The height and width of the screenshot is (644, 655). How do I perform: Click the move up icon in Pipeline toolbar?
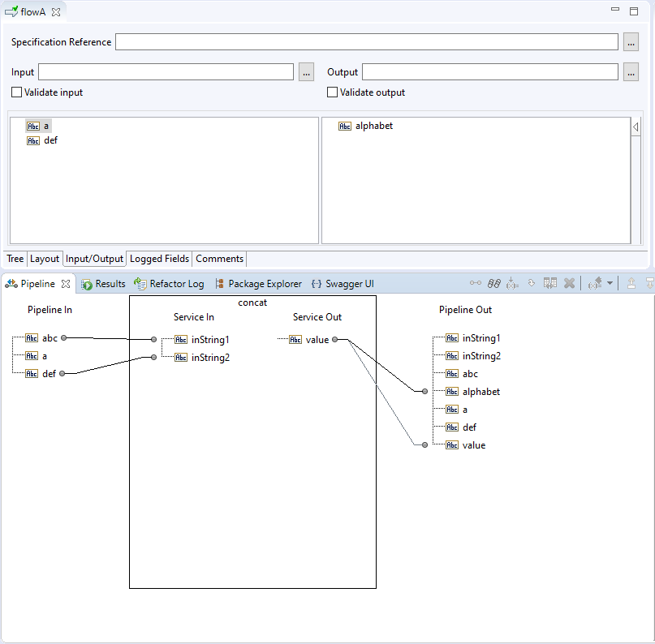631,284
